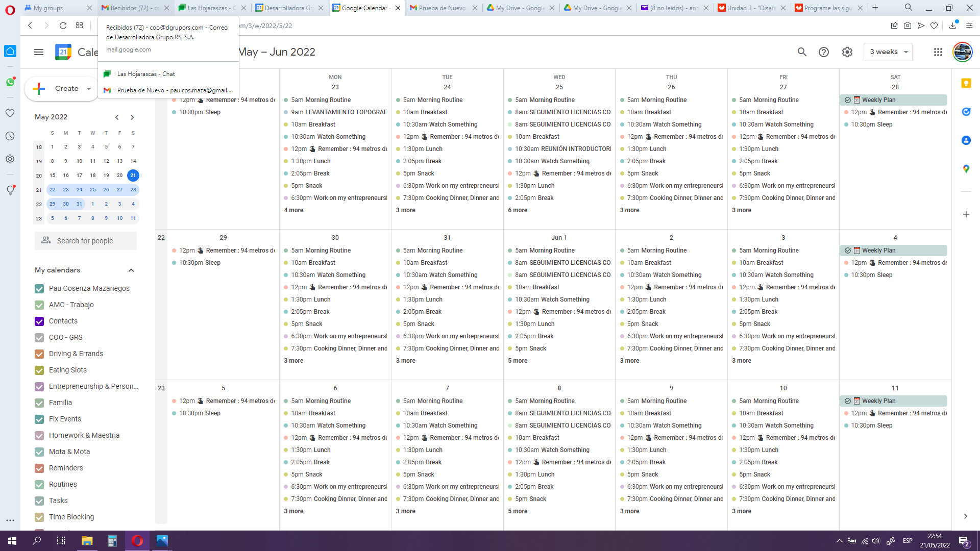Toggle Driving & Errands calendar checkbox
The width and height of the screenshot is (980, 551).
pyautogui.click(x=39, y=354)
